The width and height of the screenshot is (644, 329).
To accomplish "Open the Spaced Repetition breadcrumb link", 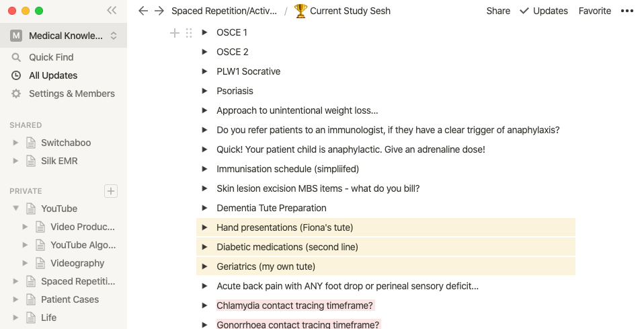I will pyautogui.click(x=224, y=11).
